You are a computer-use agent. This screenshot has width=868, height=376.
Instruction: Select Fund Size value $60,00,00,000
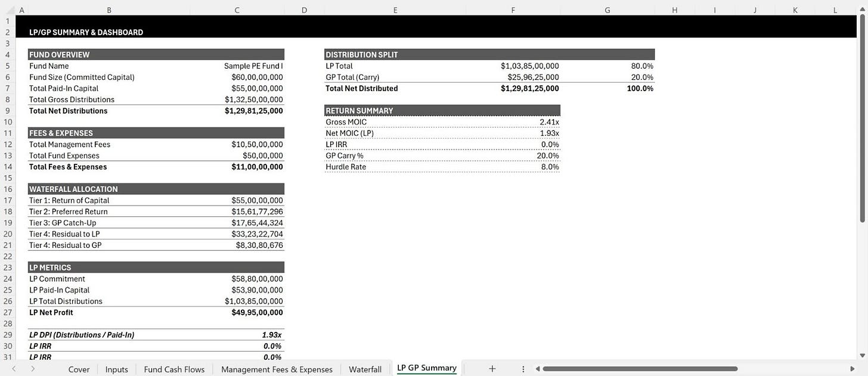coord(257,77)
